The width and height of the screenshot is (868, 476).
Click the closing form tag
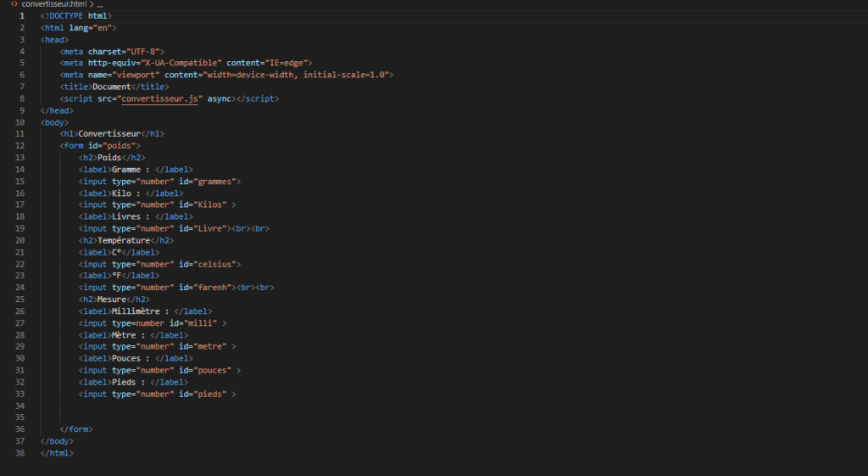coord(75,429)
